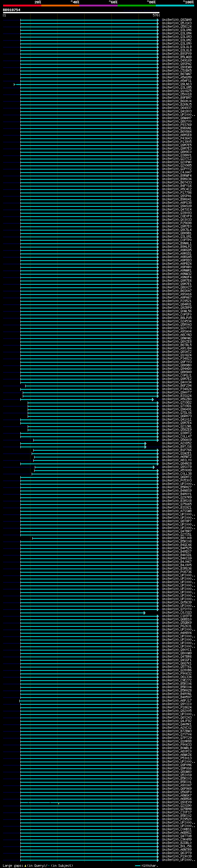Open the UniRef100_B1P766 entry
This screenshot has width=197, height=868.
point(176,450)
